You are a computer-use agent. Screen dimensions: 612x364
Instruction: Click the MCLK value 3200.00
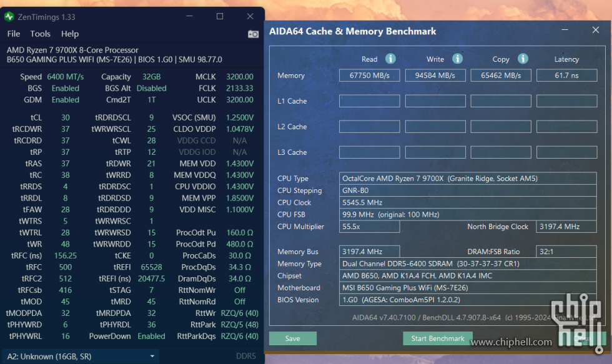click(240, 77)
